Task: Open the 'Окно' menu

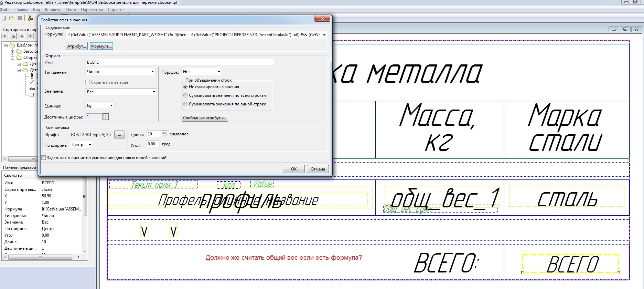Action: [x=71, y=10]
